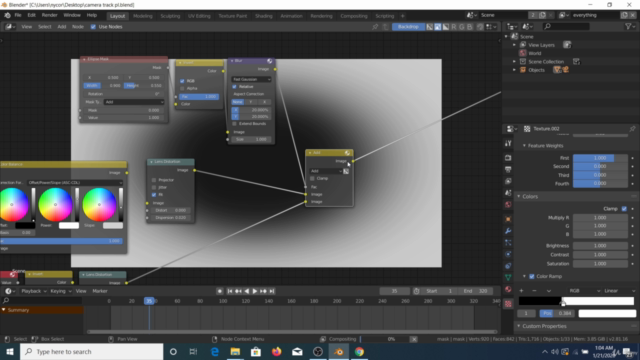The height and width of the screenshot is (360, 640).
Task: Enable Projector on Lens Distortion node
Action: click(x=154, y=180)
